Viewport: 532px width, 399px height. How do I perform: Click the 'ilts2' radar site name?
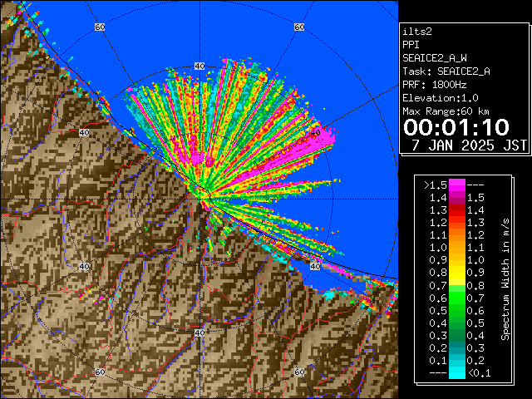417,32
